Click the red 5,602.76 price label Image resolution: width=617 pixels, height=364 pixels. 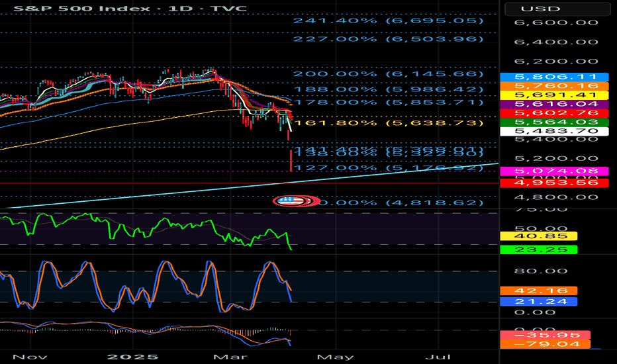point(554,113)
